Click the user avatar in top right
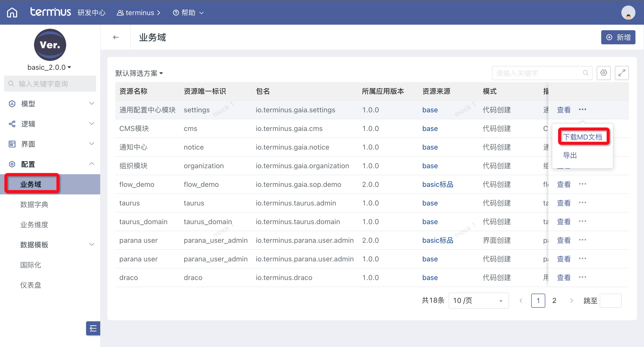The width and height of the screenshot is (644, 347). coord(628,13)
